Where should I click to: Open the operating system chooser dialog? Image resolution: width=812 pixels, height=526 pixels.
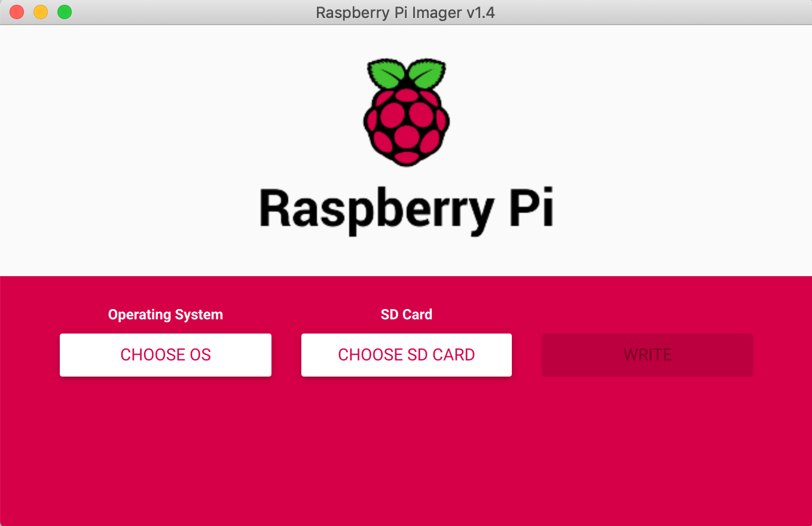coord(166,354)
